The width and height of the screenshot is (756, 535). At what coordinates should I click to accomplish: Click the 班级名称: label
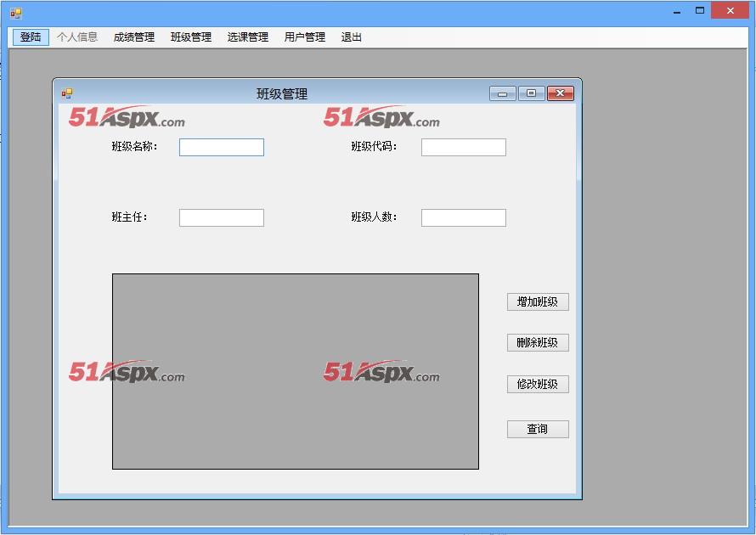[x=134, y=147]
